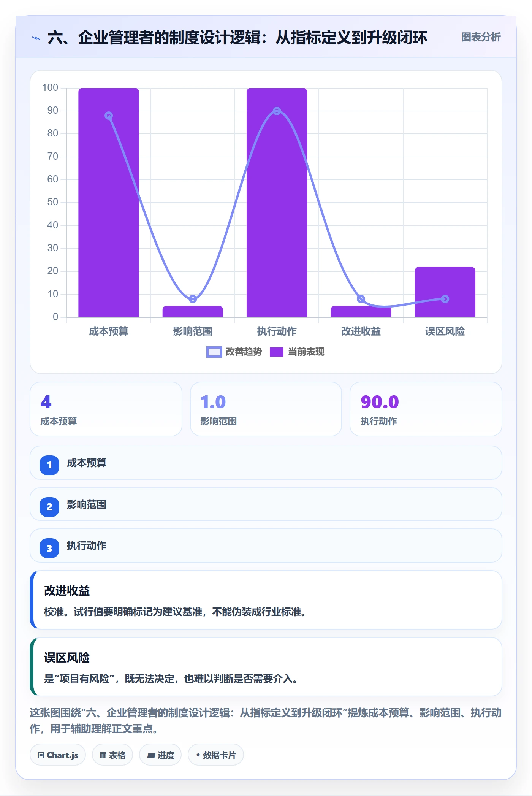This screenshot has width=532, height=796.
Task: Click the 误区风险 purple bar in chart
Action: click(445, 292)
